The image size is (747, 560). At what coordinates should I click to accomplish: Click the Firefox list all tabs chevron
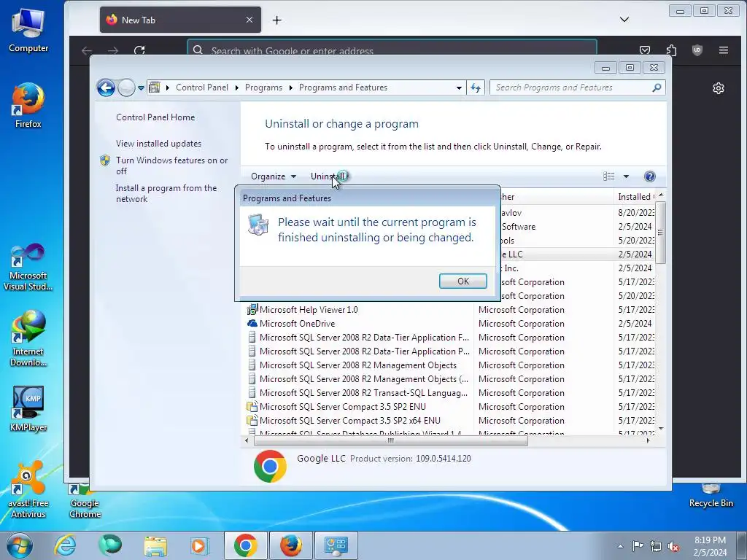pyautogui.click(x=624, y=20)
